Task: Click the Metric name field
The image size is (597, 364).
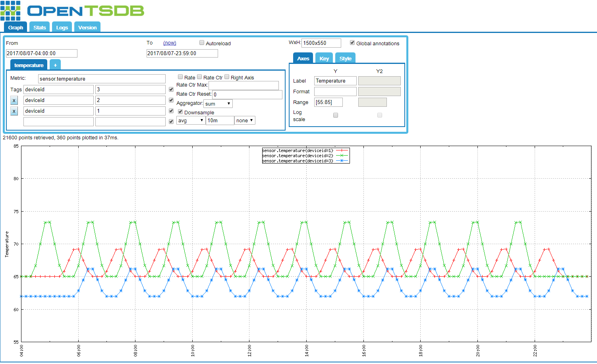Action: [x=102, y=79]
